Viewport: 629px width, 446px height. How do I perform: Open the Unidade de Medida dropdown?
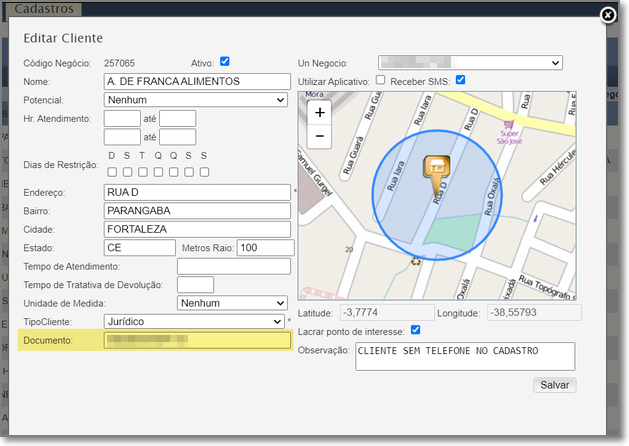coord(232,303)
